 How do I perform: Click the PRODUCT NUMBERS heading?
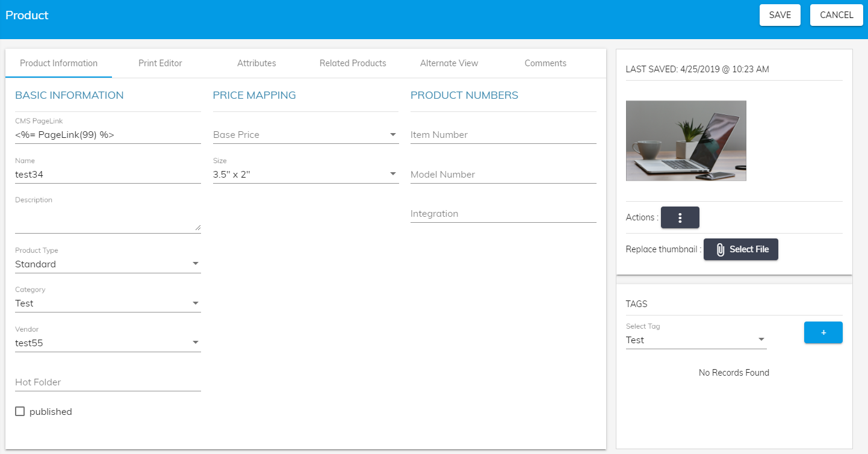click(464, 95)
